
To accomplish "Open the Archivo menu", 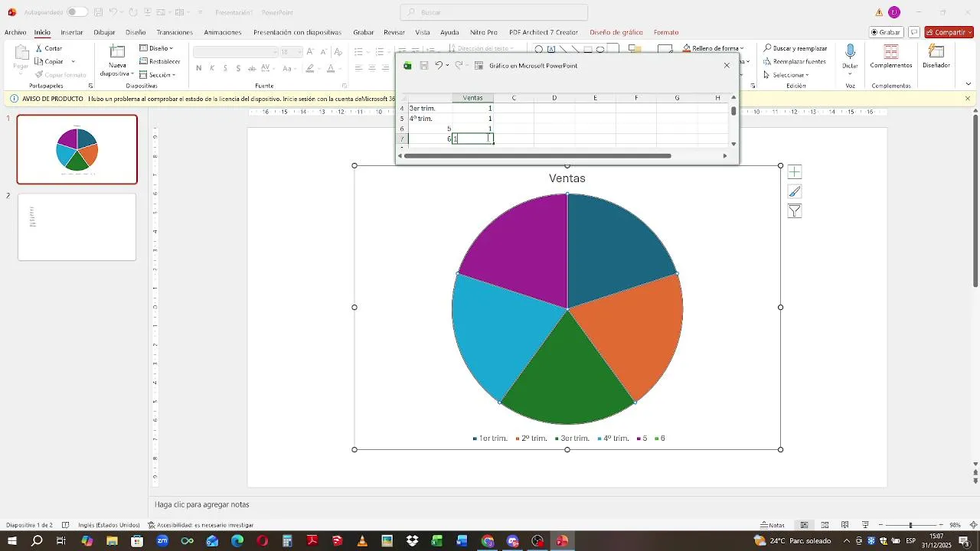I will [x=15, y=32].
